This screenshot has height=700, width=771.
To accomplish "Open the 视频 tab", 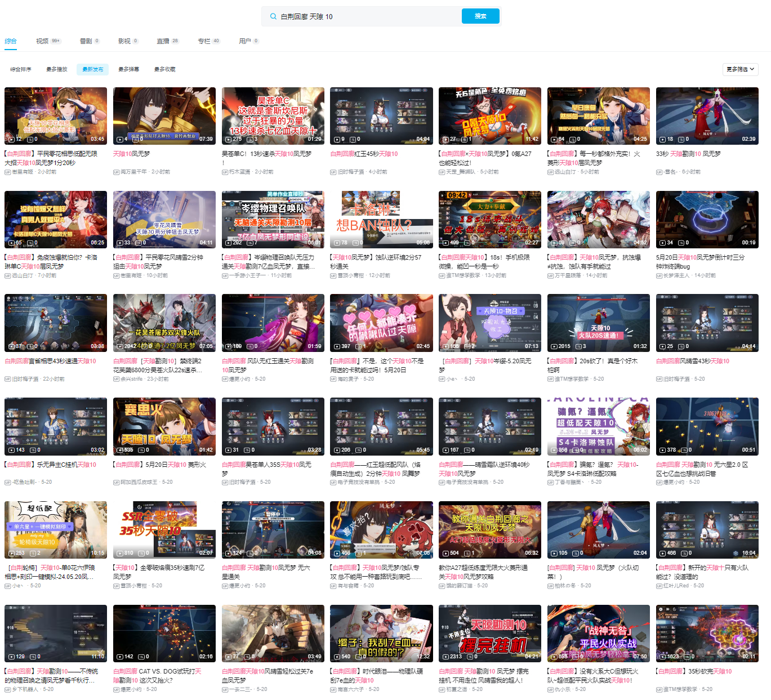I will coord(48,41).
